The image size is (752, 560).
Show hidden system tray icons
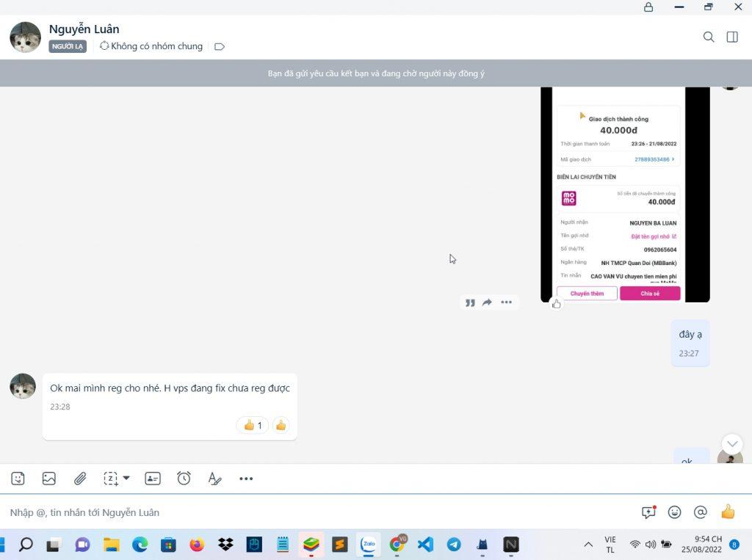(588, 545)
